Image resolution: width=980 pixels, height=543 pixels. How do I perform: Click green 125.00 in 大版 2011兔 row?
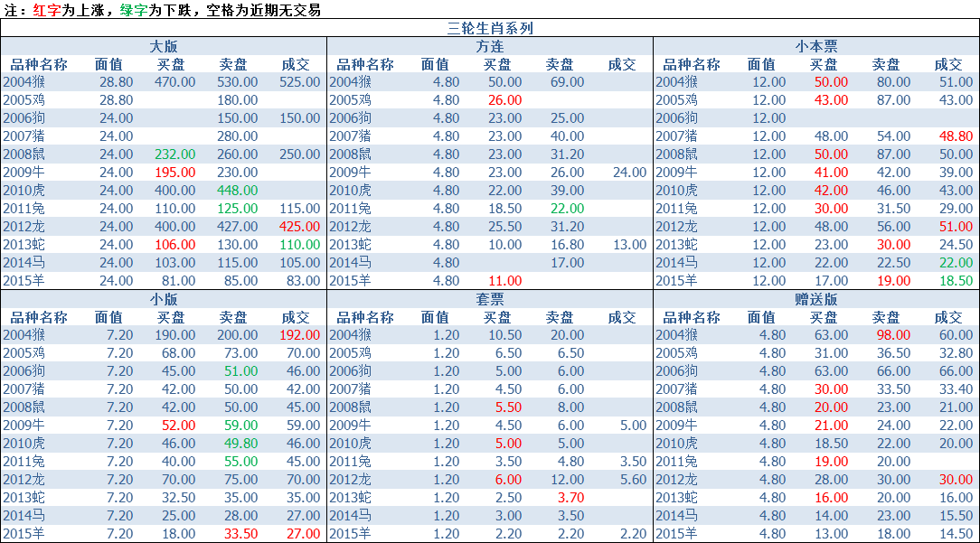238,209
